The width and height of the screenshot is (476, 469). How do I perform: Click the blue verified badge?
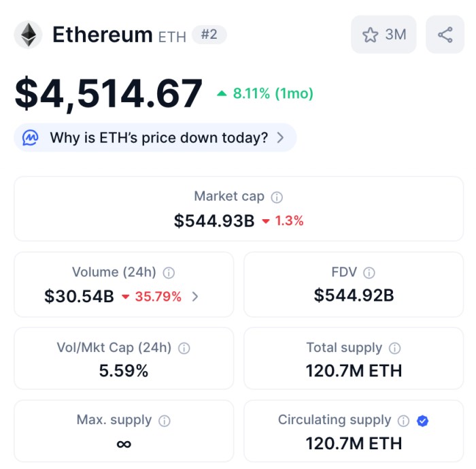click(422, 421)
